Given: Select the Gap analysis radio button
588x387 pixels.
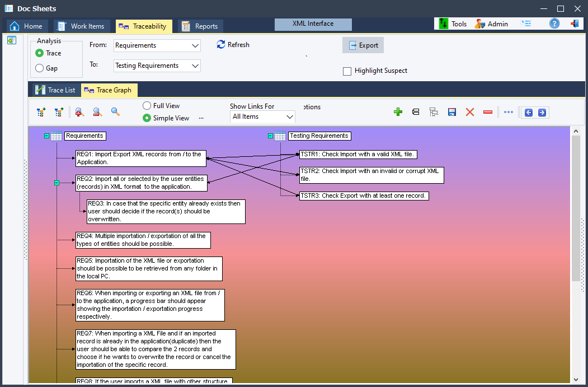Looking at the screenshot, I should click(39, 68).
